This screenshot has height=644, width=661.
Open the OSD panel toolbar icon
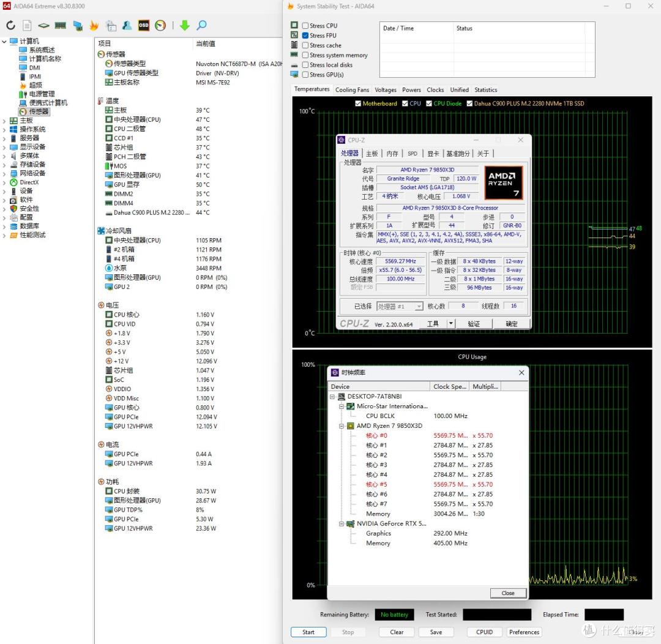point(144,25)
